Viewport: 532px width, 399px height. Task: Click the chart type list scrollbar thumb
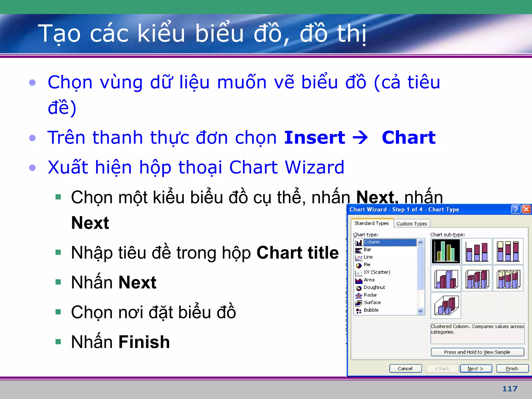(x=420, y=268)
